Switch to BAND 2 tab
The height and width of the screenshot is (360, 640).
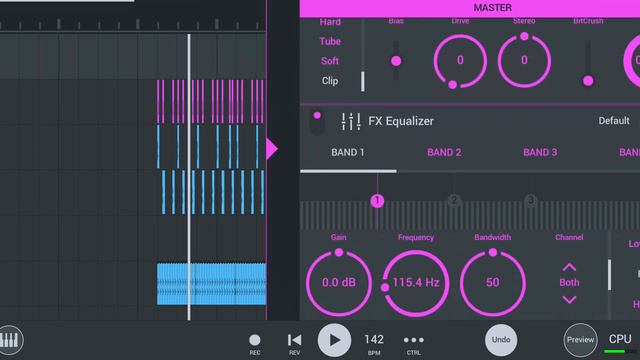444,153
